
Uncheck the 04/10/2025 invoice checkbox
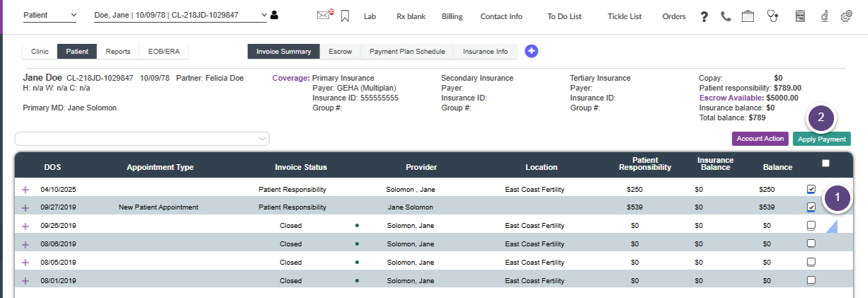point(811,189)
